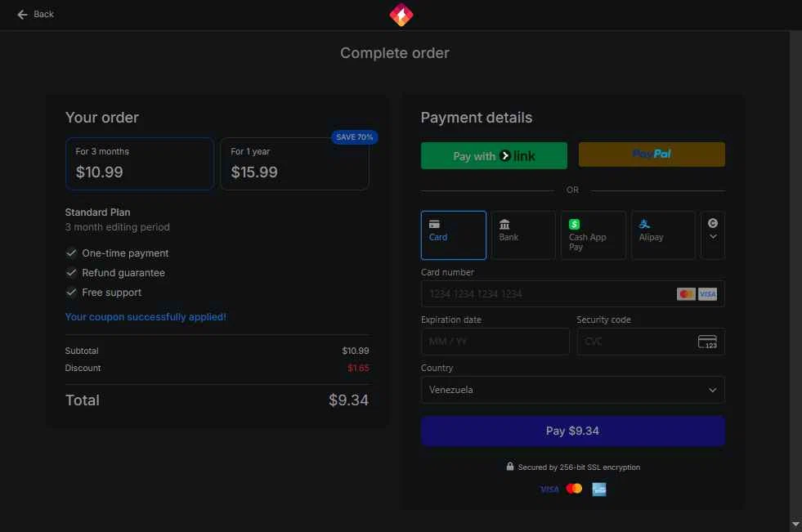Click the Refund guarantee checkmark icon

click(71, 272)
